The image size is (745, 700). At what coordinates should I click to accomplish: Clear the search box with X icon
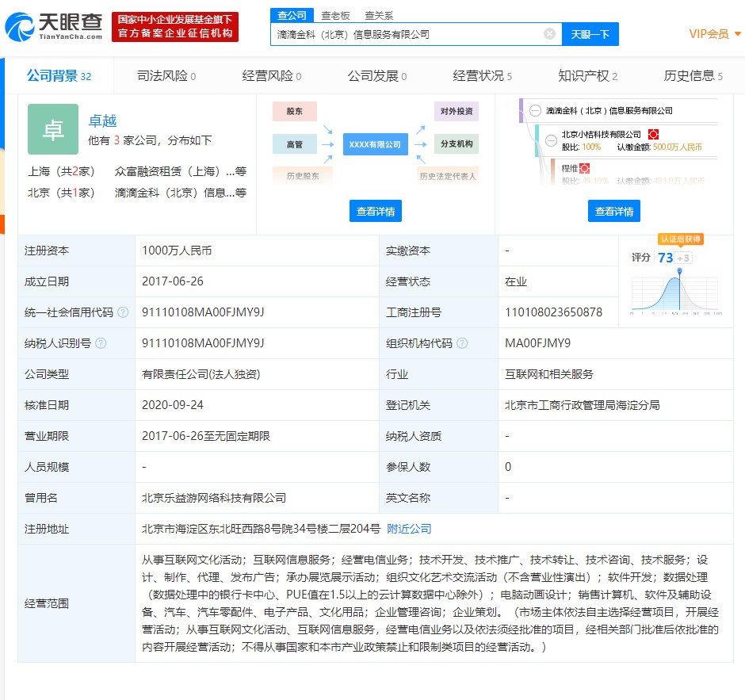pyautogui.click(x=549, y=34)
